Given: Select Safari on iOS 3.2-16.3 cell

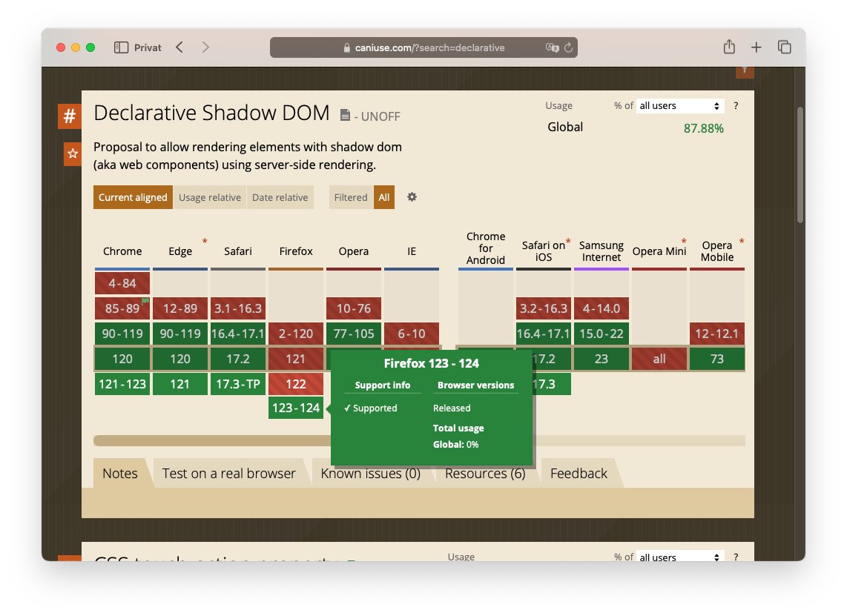Looking at the screenshot, I should pyautogui.click(x=544, y=308).
